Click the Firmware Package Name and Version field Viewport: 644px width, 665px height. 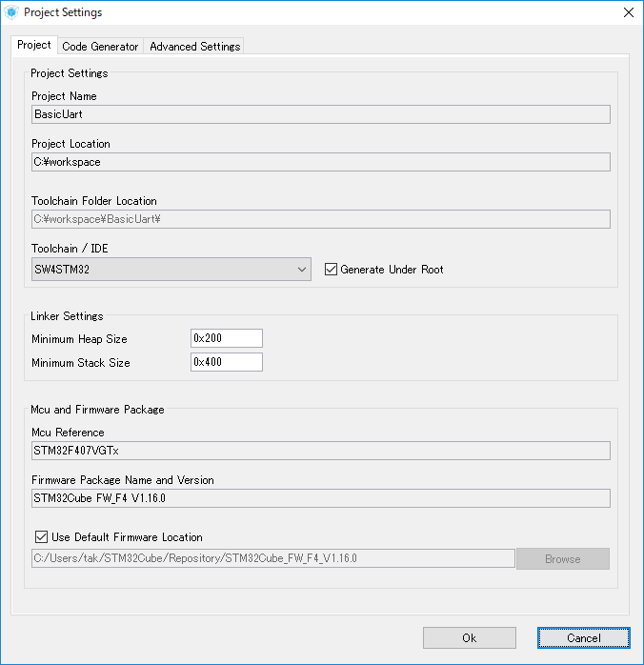click(x=320, y=498)
